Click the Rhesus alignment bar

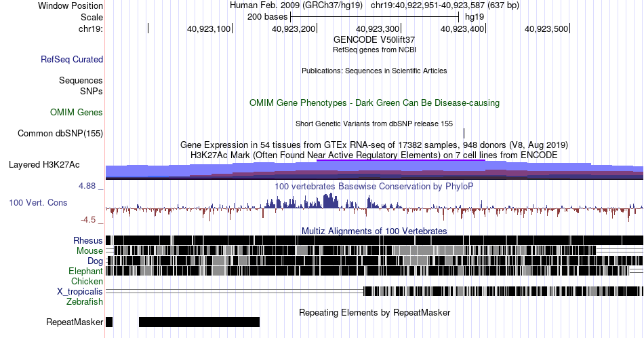pyautogui.click(x=374, y=240)
